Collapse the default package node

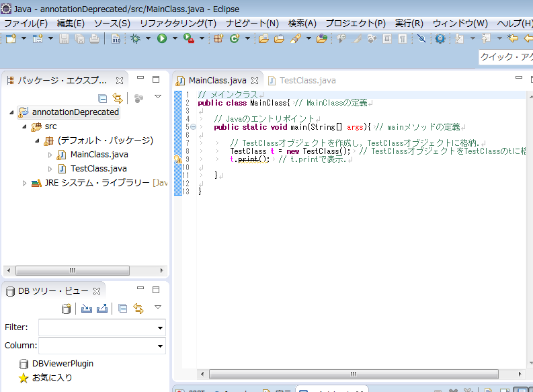click(37, 141)
